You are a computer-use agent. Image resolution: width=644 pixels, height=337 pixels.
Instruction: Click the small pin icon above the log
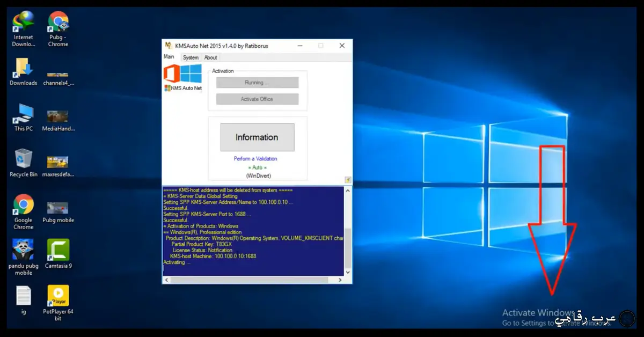coord(348,180)
